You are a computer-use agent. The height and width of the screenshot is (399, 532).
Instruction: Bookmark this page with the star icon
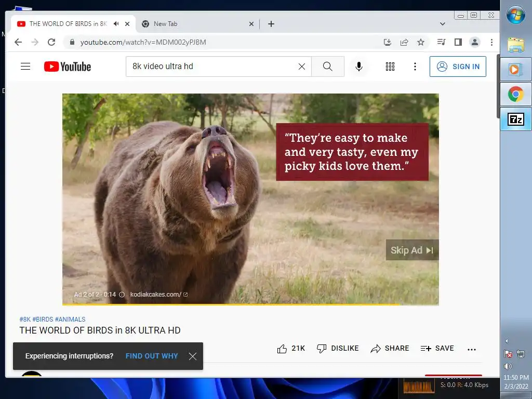click(421, 42)
